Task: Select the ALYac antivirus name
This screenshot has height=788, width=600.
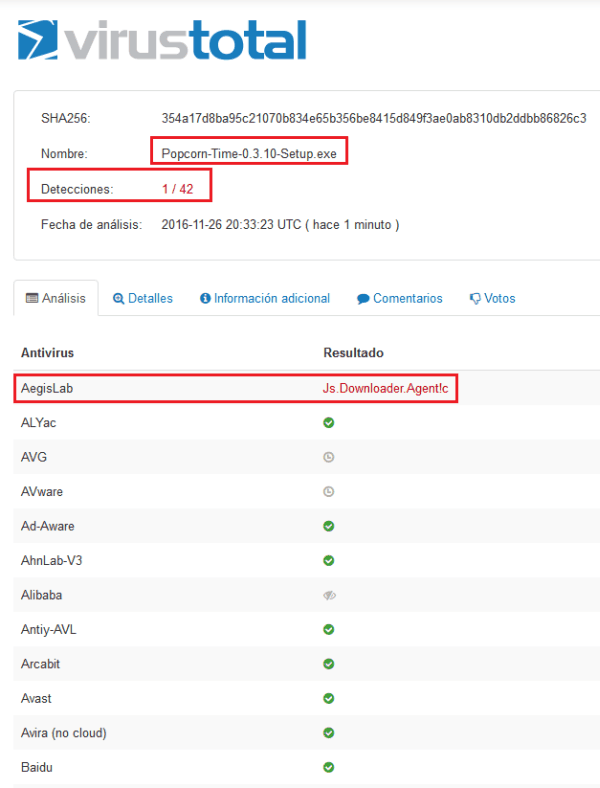Action: (x=38, y=423)
